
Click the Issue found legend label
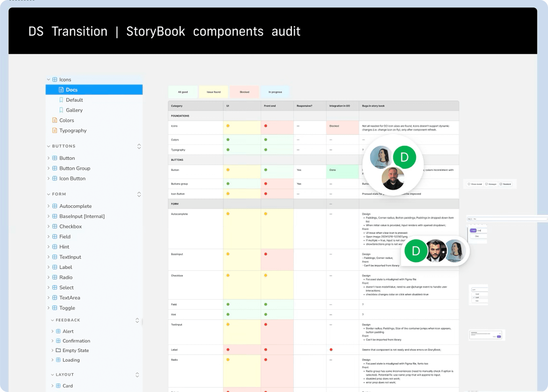tap(213, 92)
